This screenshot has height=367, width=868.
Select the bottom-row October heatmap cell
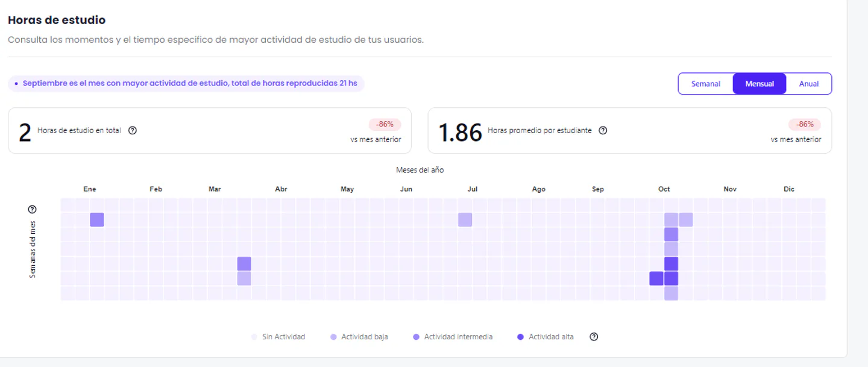[671, 293]
